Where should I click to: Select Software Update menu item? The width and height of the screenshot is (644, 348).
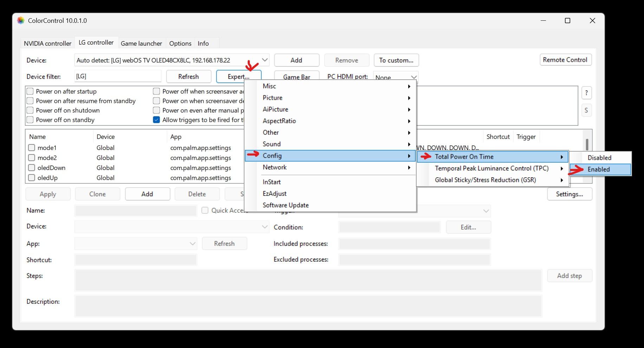[331, 205]
